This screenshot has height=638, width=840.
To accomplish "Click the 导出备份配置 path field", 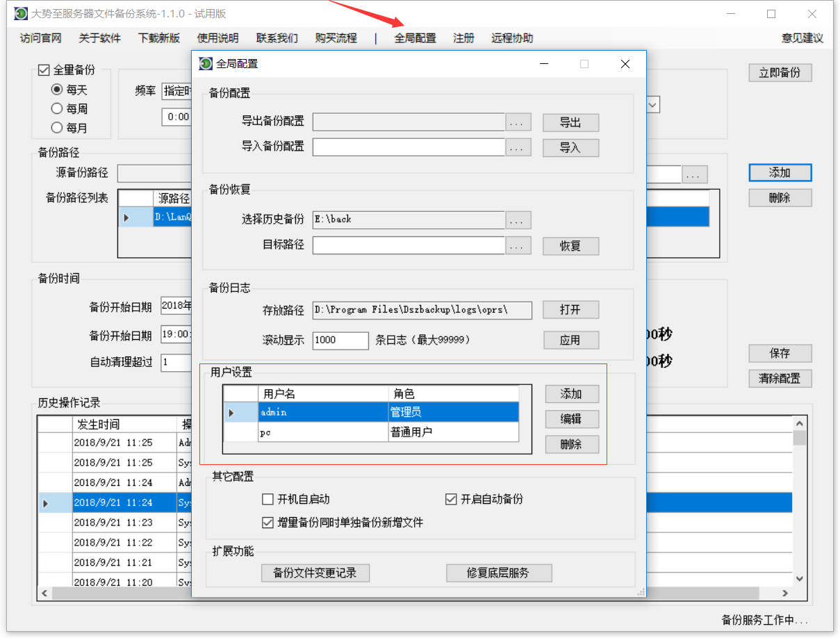I will tap(409, 122).
